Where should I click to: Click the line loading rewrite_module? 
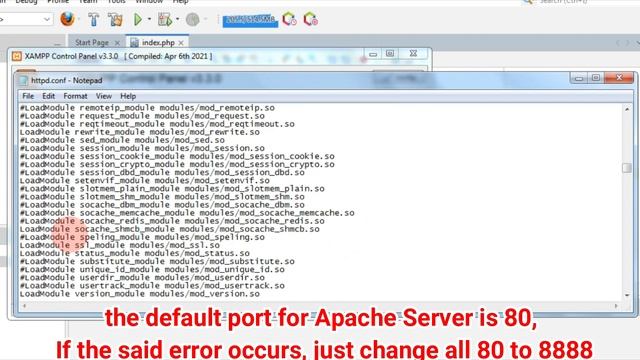pyautogui.click(x=140, y=132)
